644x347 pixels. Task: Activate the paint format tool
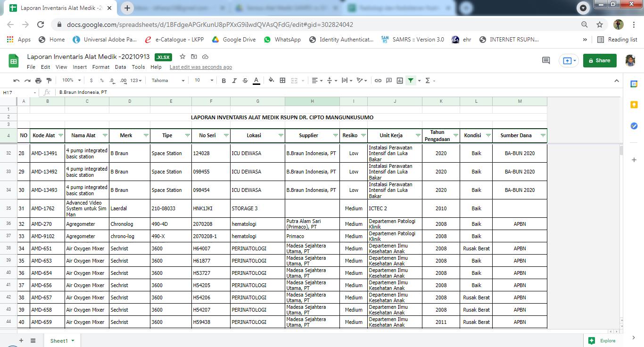tap(49, 81)
